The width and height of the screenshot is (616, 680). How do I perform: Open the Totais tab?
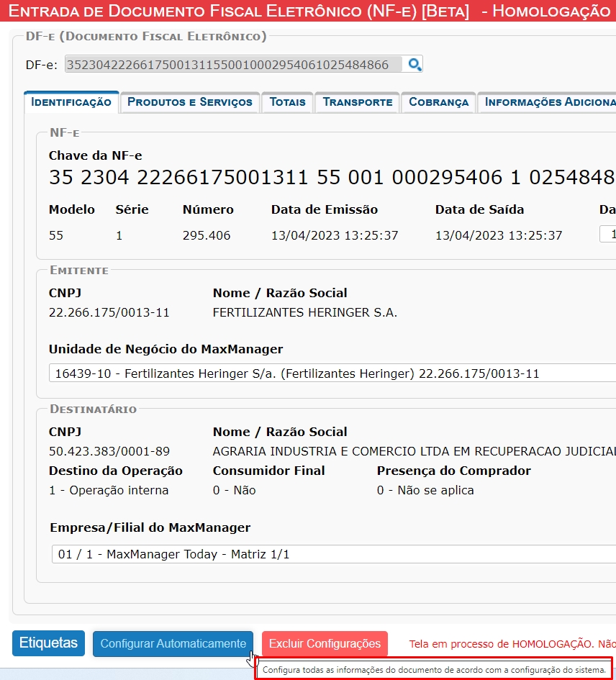(x=287, y=102)
